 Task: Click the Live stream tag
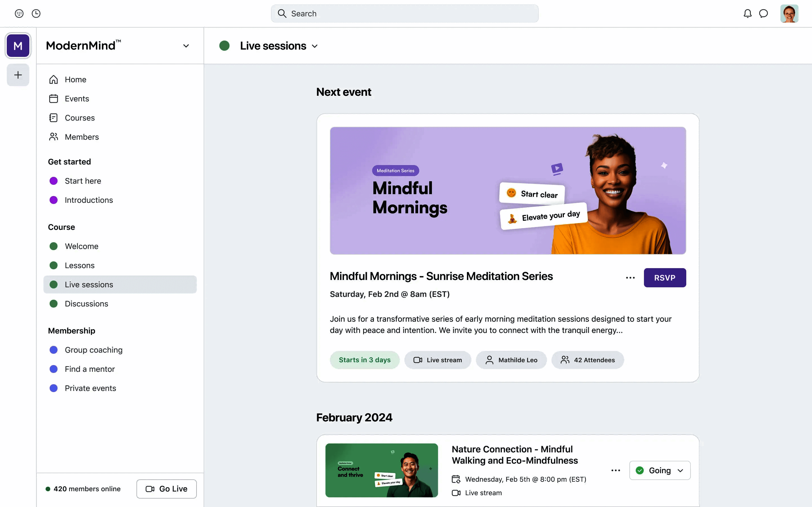click(438, 360)
